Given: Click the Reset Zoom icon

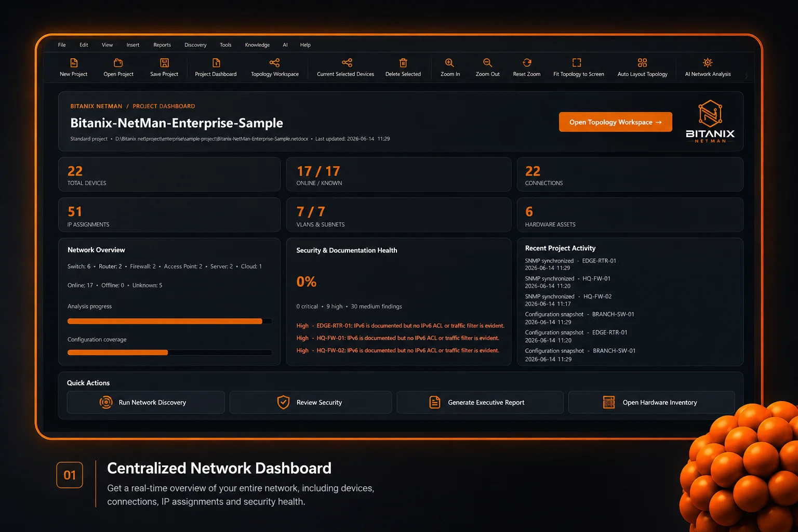Looking at the screenshot, I should coord(527,63).
